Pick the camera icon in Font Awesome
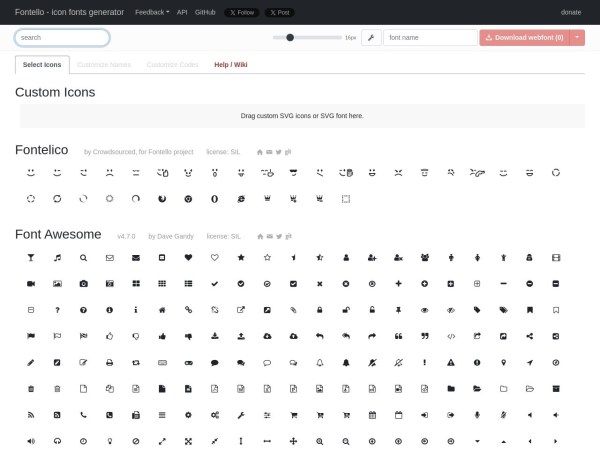Screen dimensions: 600x450 pyautogui.click(x=83, y=284)
